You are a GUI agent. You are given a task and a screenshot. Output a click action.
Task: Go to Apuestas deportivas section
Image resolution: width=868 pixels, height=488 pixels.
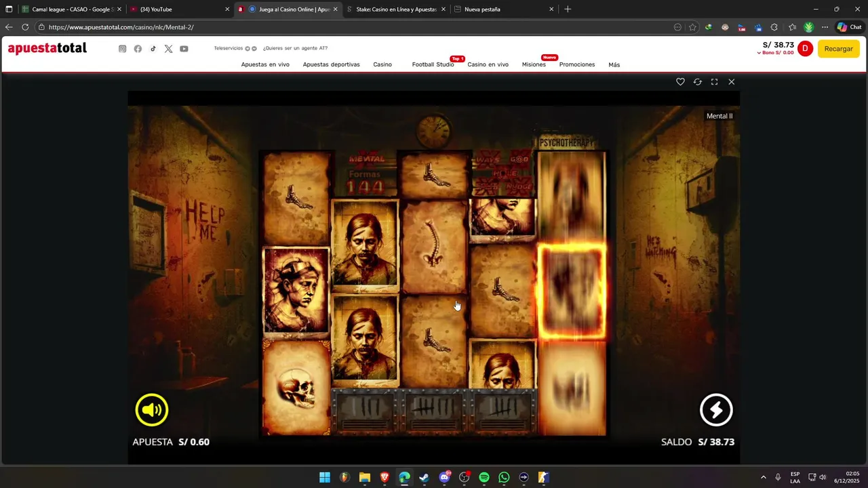tap(331, 64)
